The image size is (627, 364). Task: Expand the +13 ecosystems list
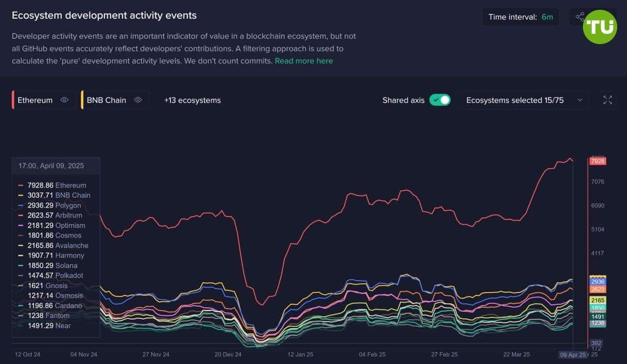coord(192,100)
